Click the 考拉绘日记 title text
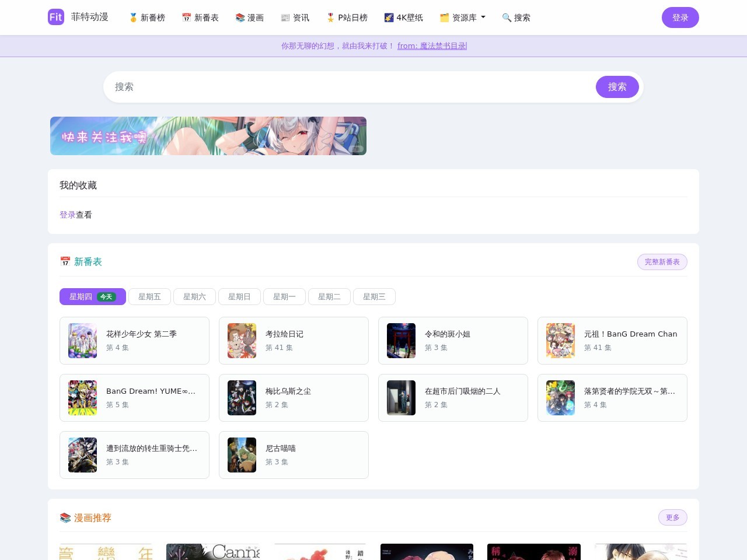This screenshot has height=560, width=747. (284, 334)
